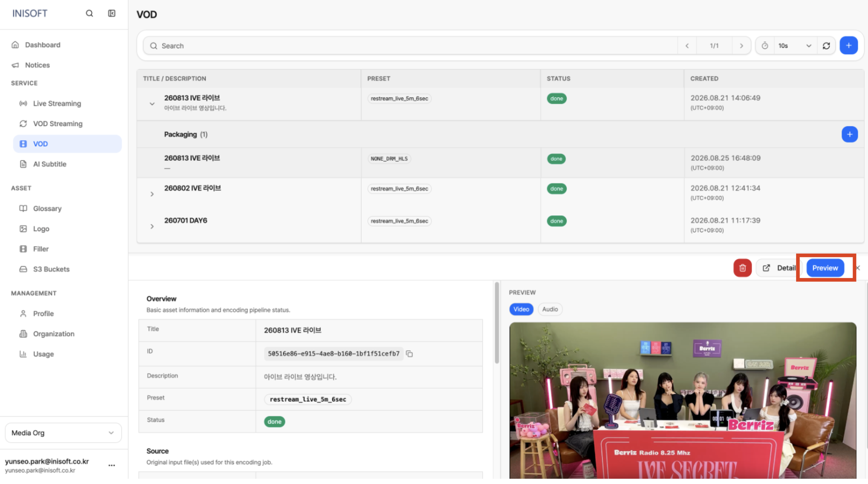The width and height of the screenshot is (868, 484).
Task: Click the S3 Buckets drive icon
Action: point(23,269)
